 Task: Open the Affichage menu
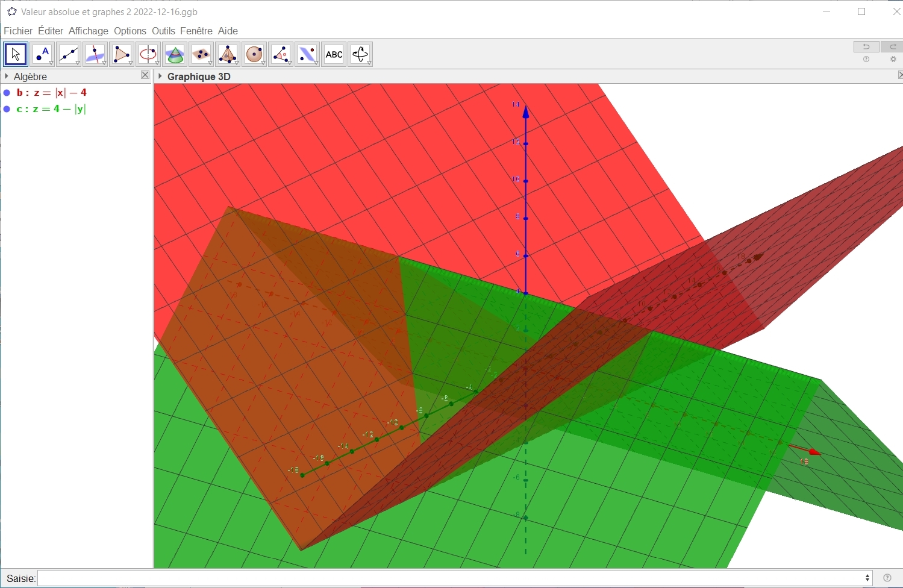(x=88, y=31)
